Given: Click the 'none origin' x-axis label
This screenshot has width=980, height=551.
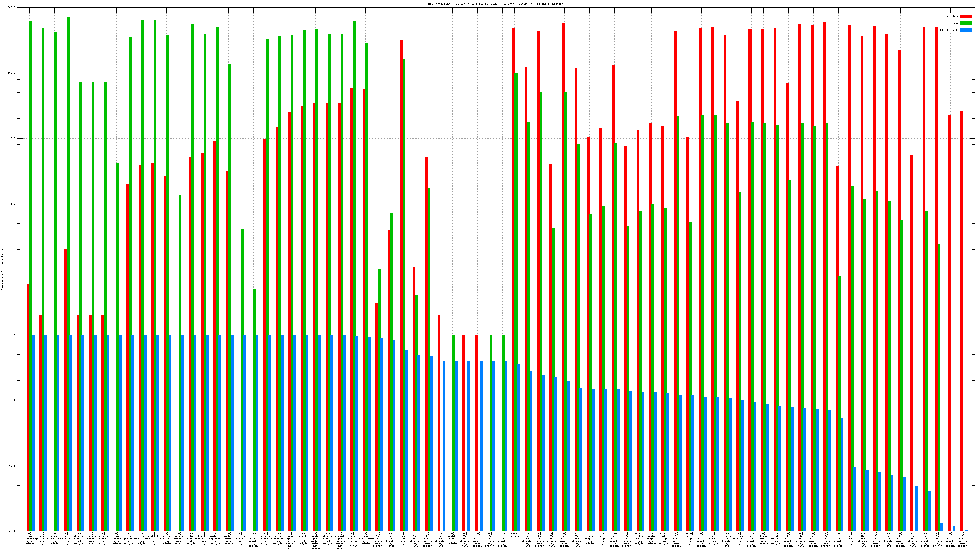Looking at the screenshot, I should click(514, 535).
